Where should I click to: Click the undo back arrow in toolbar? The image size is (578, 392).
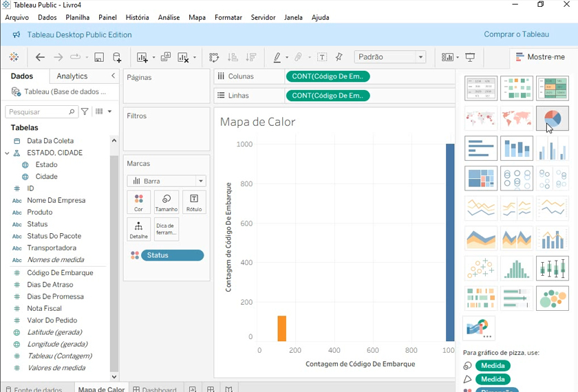[40, 58]
